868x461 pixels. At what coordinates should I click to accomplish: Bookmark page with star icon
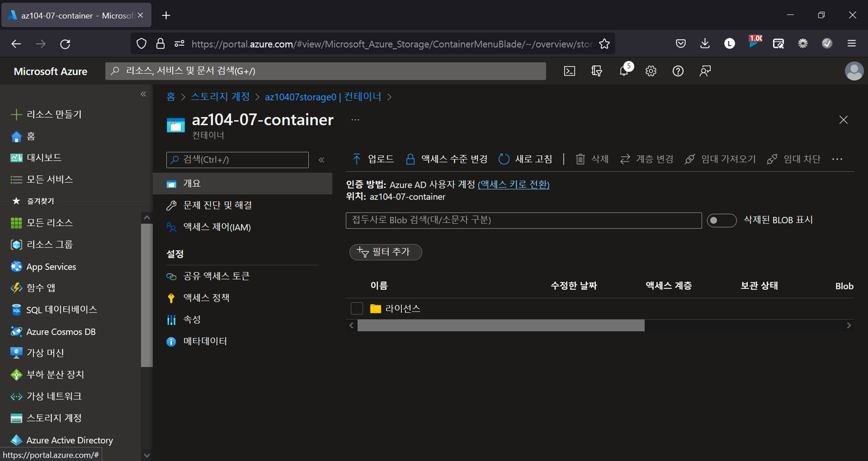604,44
